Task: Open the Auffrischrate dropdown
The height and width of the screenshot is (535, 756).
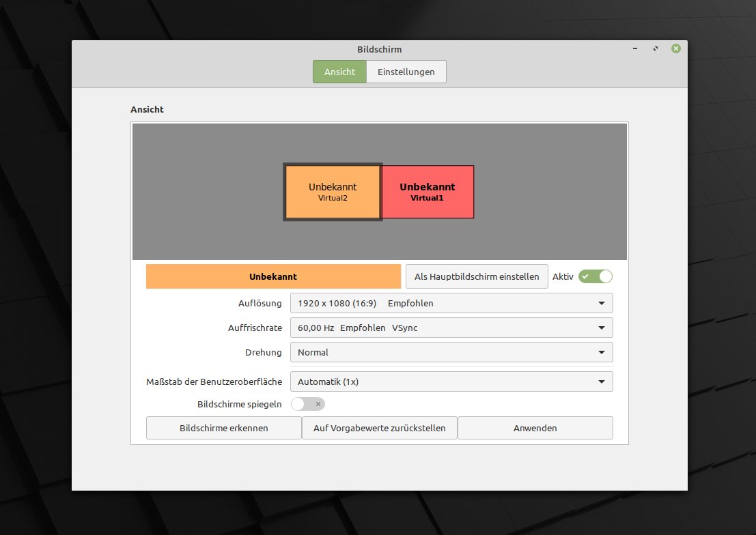Action: click(x=451, y=328)
